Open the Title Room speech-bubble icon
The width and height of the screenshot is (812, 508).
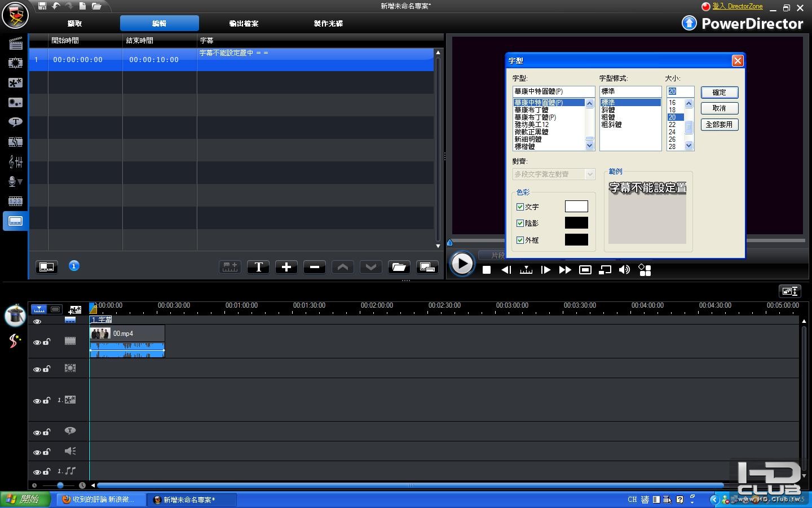click(x=15, y=122)
